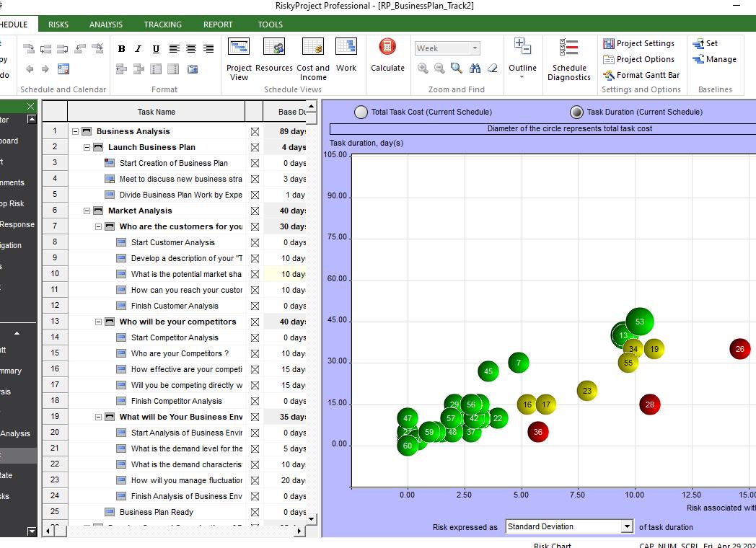The height and width of the screenshot is (548, 756).
Task: Select green bubble 53 in risk chart
Action: (639, 322)
